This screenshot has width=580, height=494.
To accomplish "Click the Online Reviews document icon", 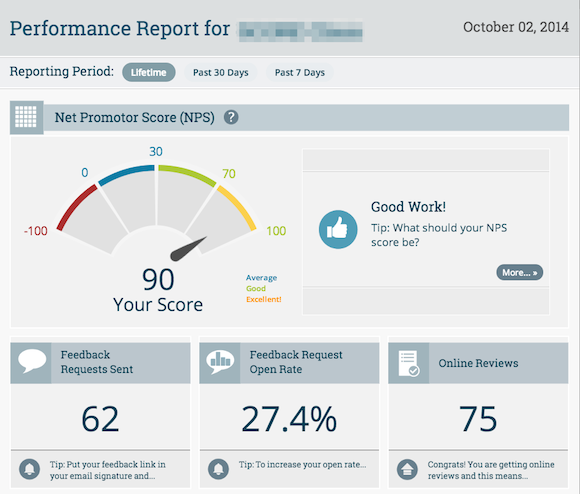I will [x=409, y=363].
